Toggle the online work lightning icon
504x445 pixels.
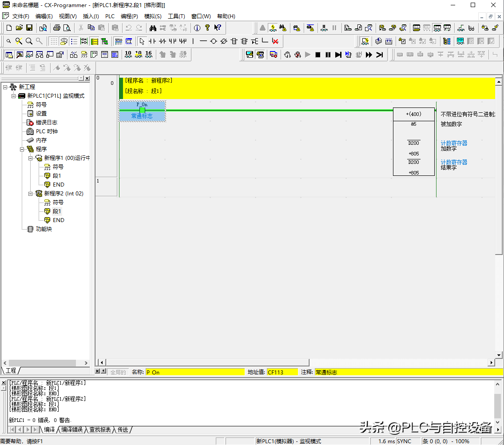click(273, 28)
